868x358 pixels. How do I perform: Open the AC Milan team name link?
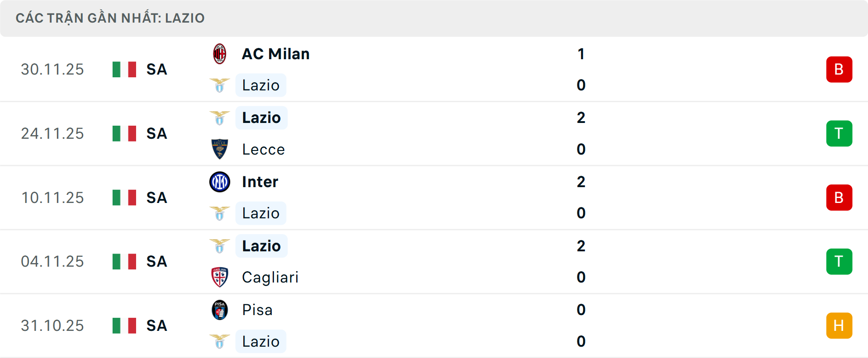pos(276,54)
